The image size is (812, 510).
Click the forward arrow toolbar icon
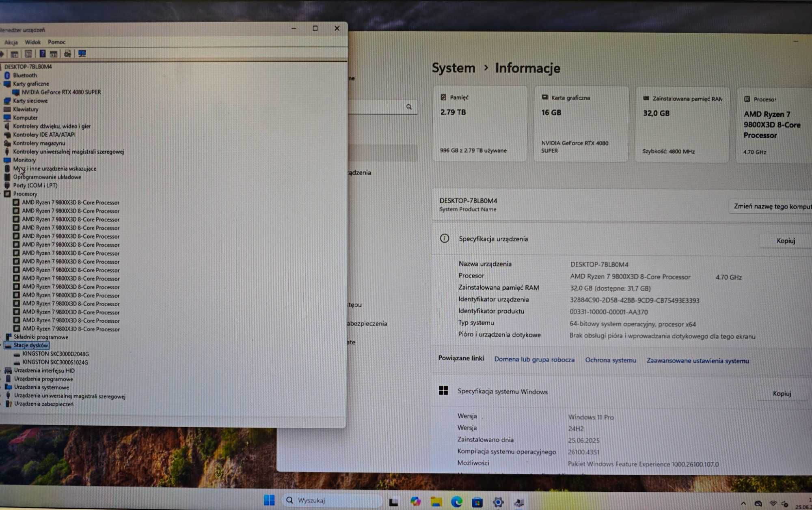pos(2,54)
